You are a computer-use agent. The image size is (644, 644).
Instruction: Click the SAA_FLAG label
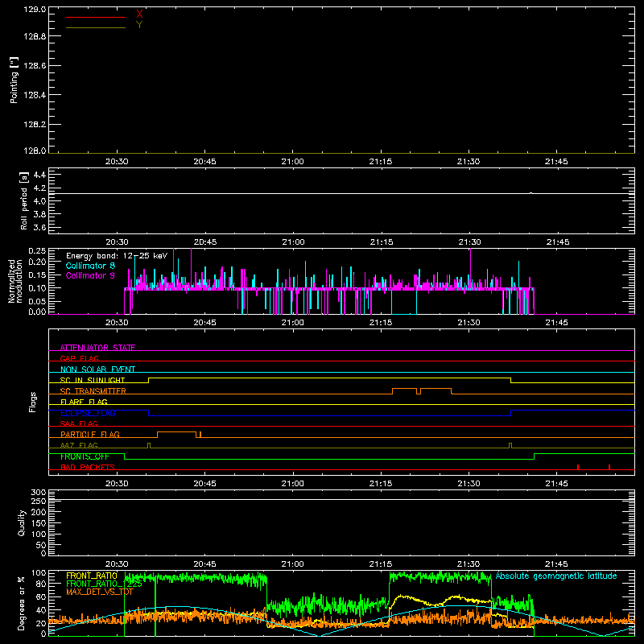click(79, 423)
